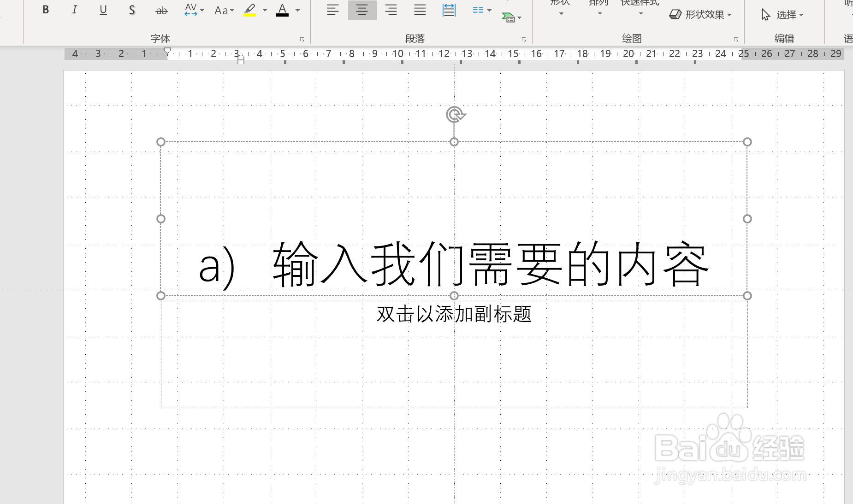Apply strikethrough to text
The image size is (853, 504).
click(x=161, y=9)
